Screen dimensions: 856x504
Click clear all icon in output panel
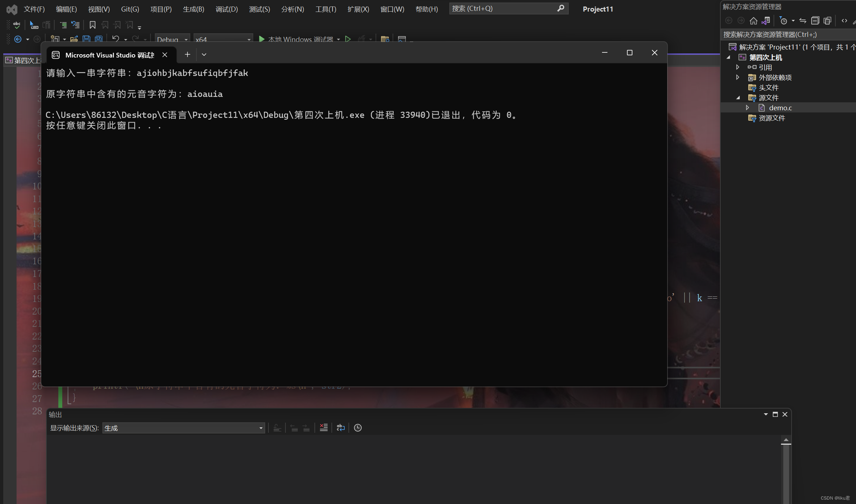[323, 428]
